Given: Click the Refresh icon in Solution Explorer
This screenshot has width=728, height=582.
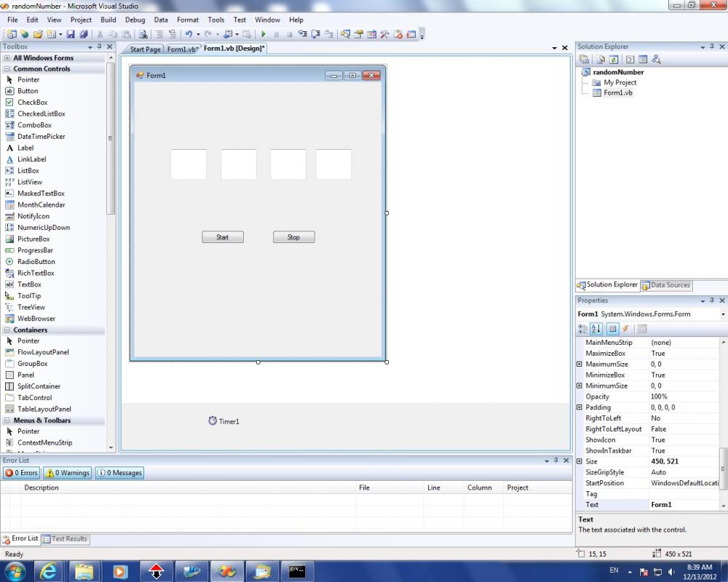Looking at the screenshot, I should 614,59.
